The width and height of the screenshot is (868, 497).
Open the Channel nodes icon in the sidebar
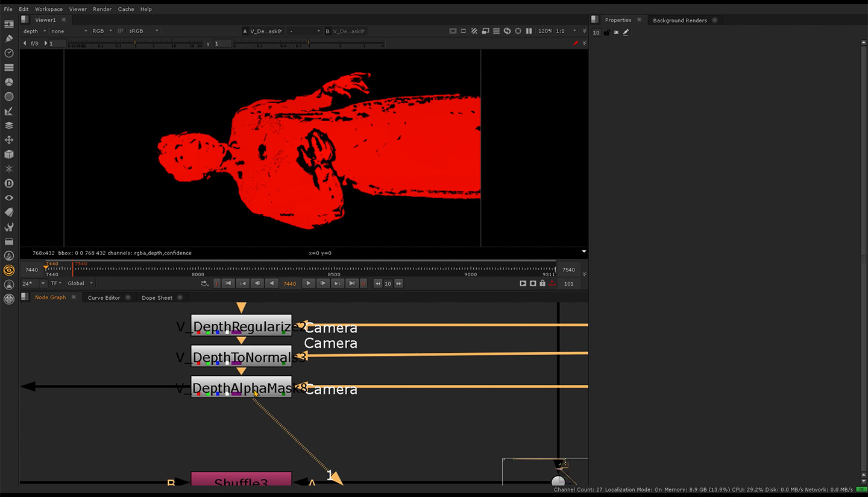[9, 68]
